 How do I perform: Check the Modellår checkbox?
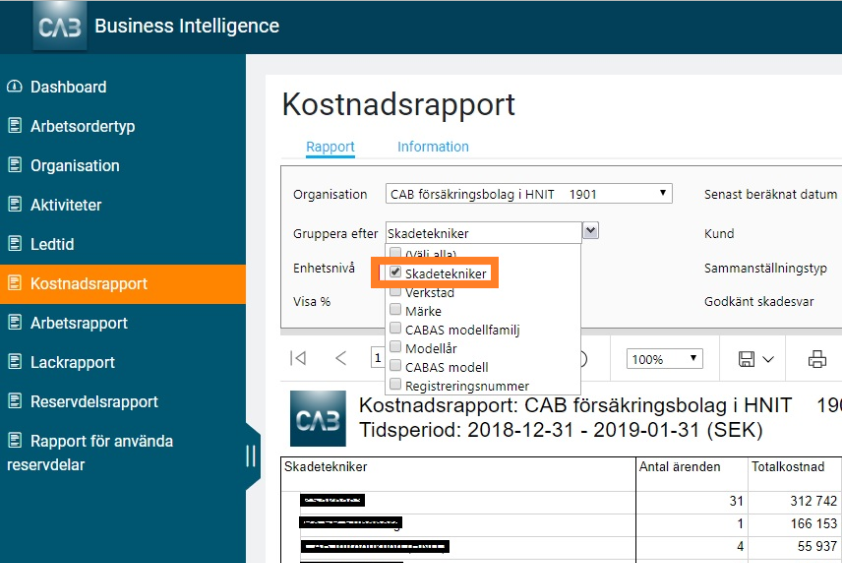pyautogui.click(x=395, y=347)
